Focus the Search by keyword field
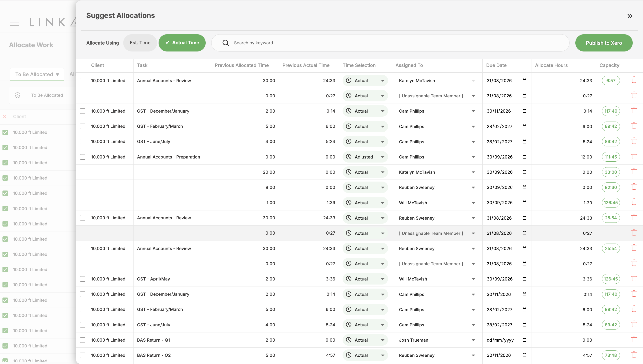The height and width of the screenshot is (364, 643). [390, 43]
